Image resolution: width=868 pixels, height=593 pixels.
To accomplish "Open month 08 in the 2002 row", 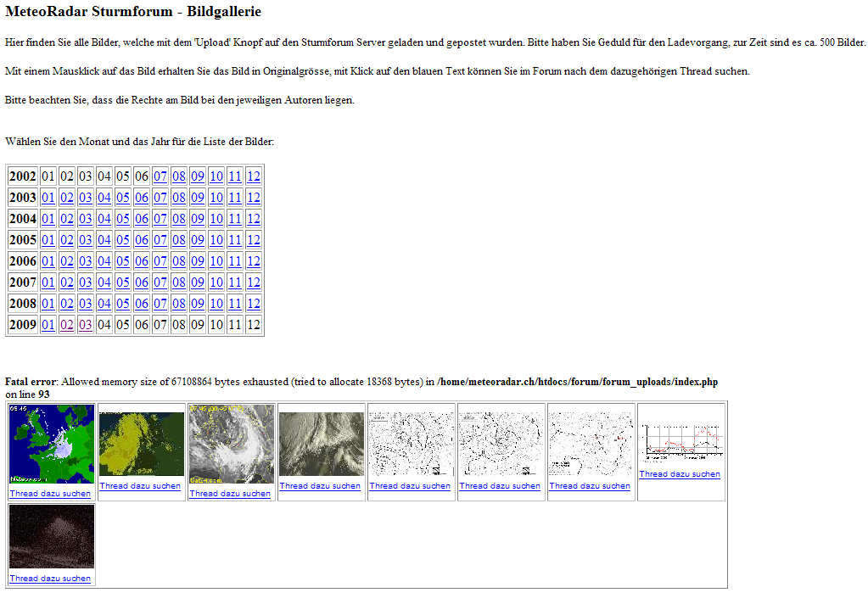I will click(179, 176).
